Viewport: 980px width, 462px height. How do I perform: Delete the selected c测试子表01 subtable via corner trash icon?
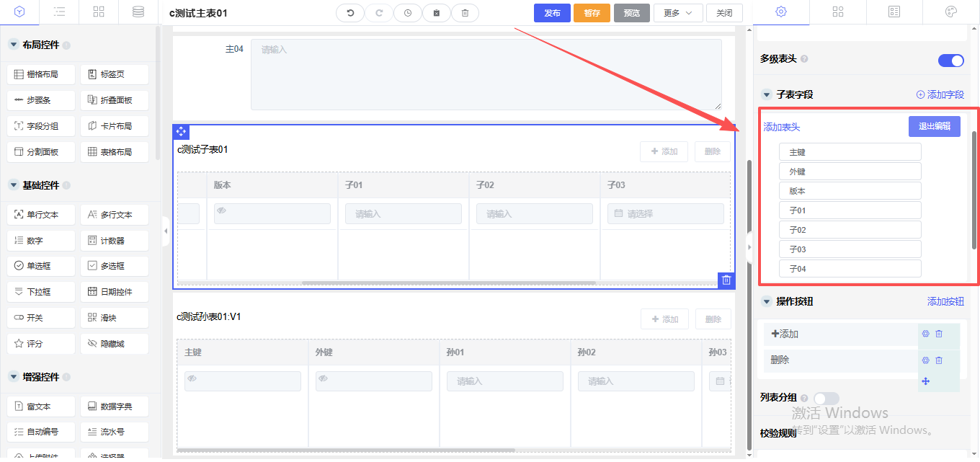726,280
